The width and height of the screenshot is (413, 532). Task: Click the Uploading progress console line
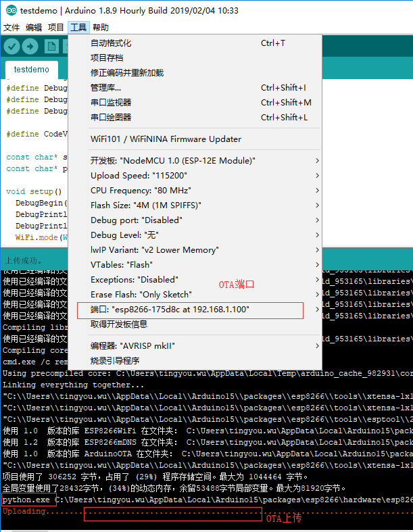tap(208, 511)
